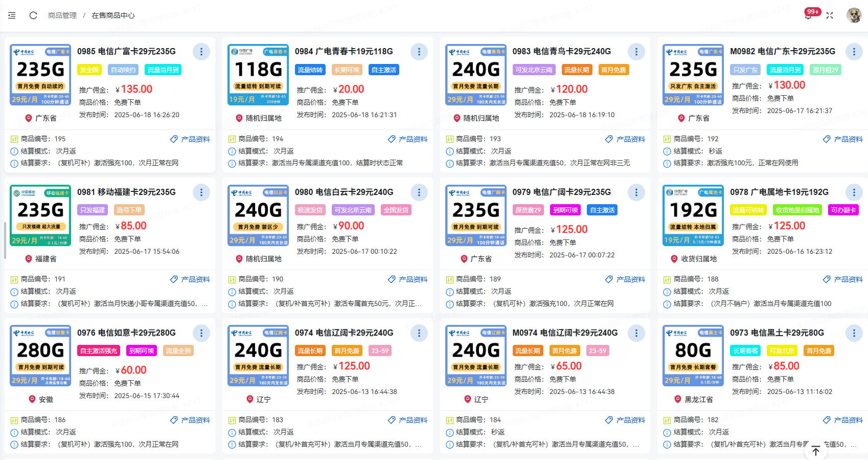Screen dimensions: 868x460
Task: Click the 自主激活强充 red tag on 0976 card
Action: [x=99, y=351]
